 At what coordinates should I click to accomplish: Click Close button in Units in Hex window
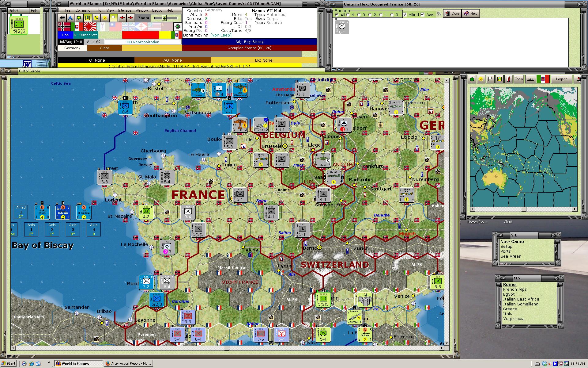click(x=452, y=13)
